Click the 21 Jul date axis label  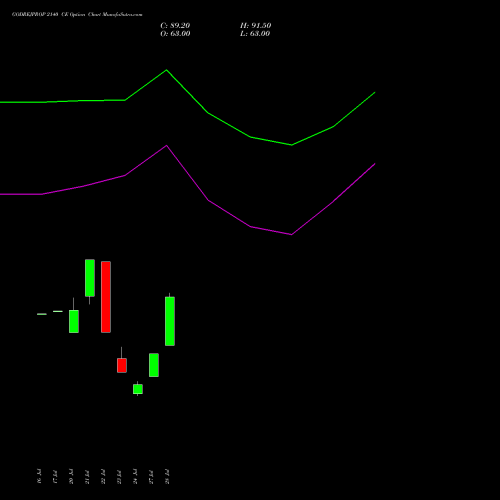(x=87, y=476)
